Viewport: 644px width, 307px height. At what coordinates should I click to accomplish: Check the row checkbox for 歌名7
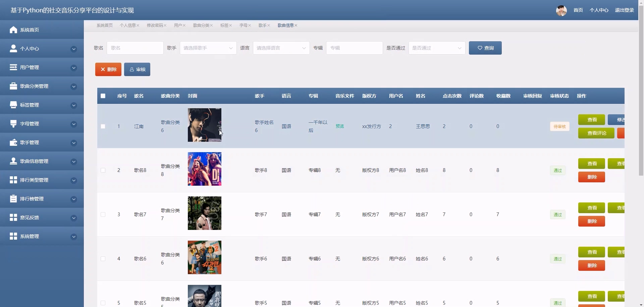(103, 214)
